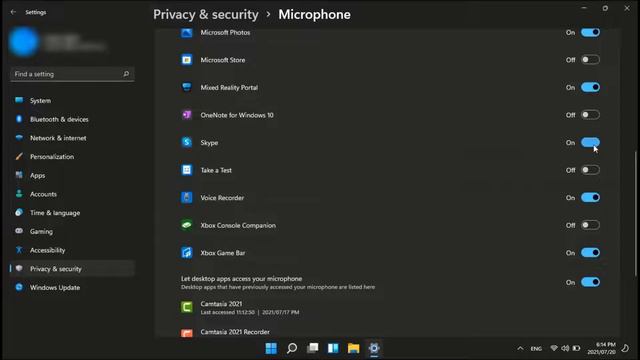Viewport: 640px width, 360px height.
Task: Turn off microphone for Microsoft Photos
Action: pos(590,32)
